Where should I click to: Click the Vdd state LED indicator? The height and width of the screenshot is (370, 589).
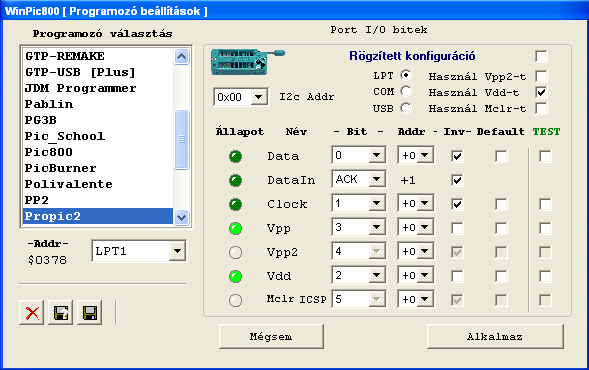point(236,276)
